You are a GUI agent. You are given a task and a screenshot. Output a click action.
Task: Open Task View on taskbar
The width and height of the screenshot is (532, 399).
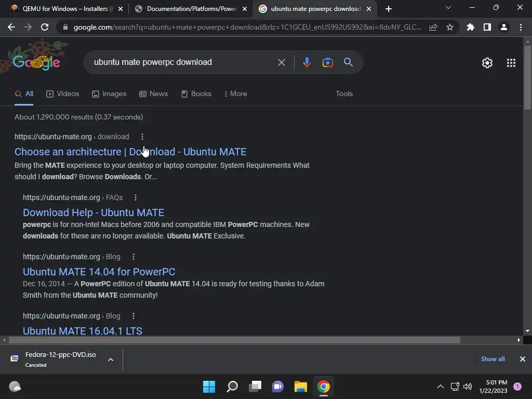click(x=255, y=387)
